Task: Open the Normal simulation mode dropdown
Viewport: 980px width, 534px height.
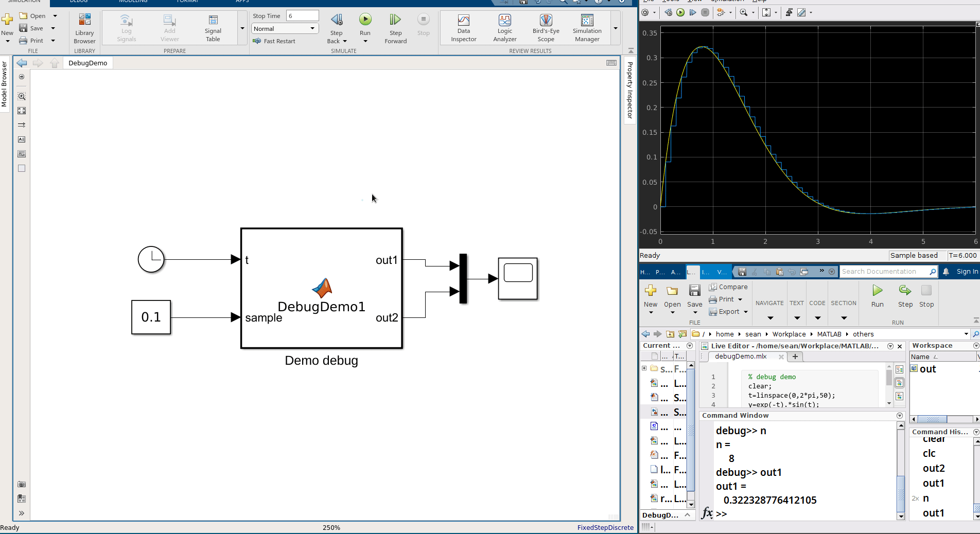Action: click(x=312, y=28)
